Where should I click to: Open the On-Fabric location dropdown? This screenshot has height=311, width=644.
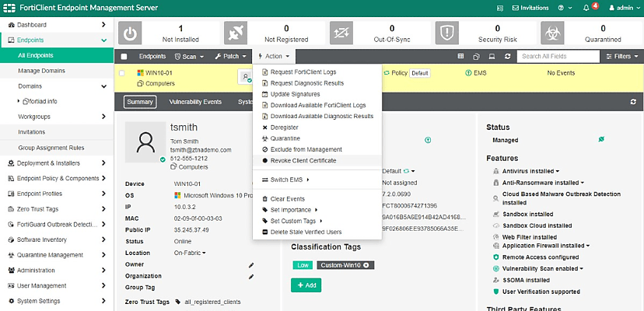(190, 253)
